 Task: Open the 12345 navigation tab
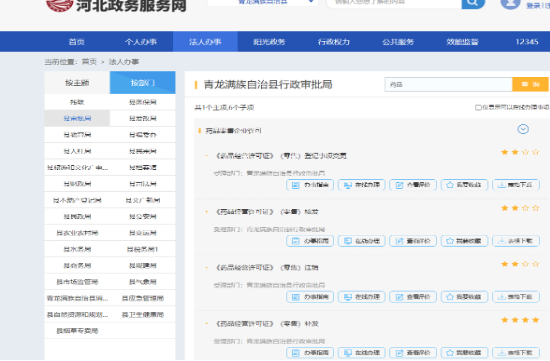[526, 42]
